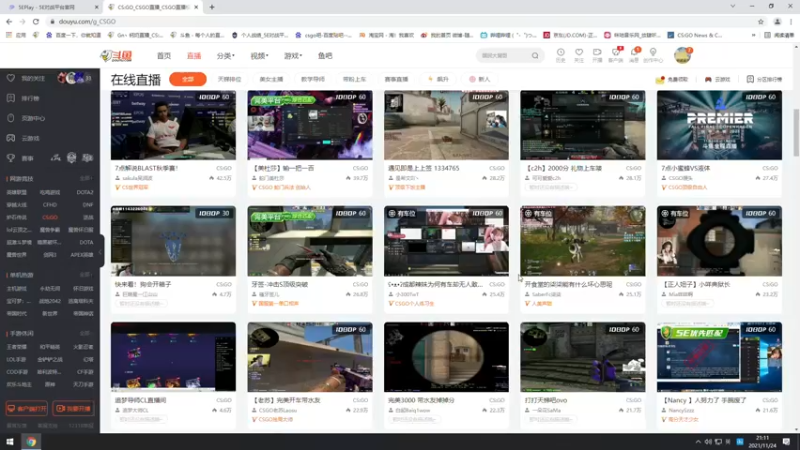800x450 pixels.
Task: Click the magnifier search icon
Action: pos(535,56)
